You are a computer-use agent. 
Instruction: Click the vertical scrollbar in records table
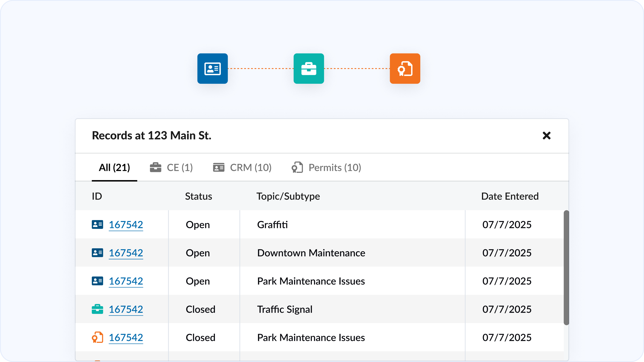pos(566,267)
